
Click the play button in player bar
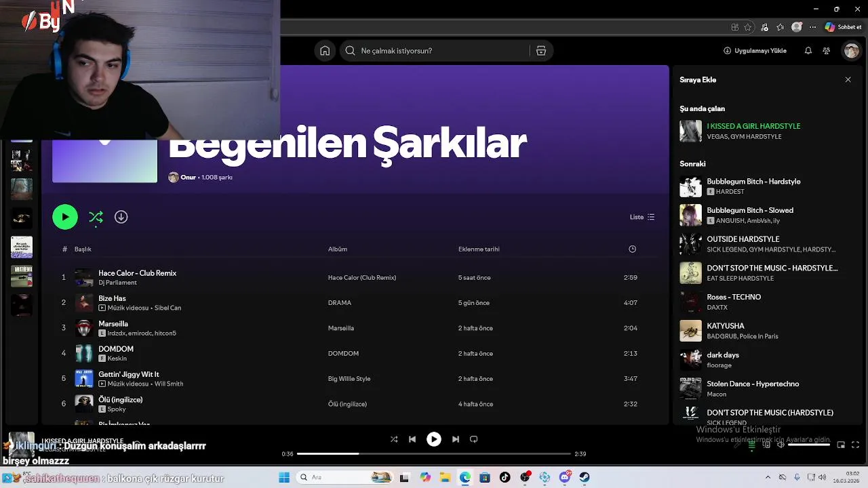[434, 439]
